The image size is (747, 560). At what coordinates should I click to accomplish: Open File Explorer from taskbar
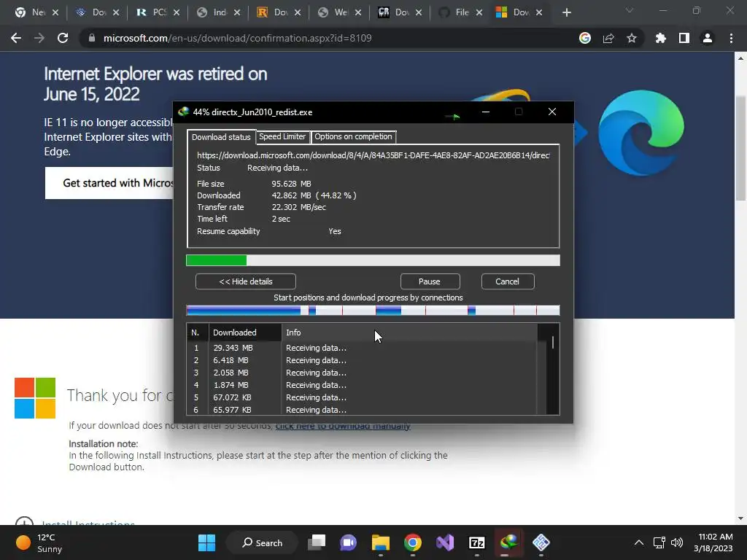click(x=381, y=542)
